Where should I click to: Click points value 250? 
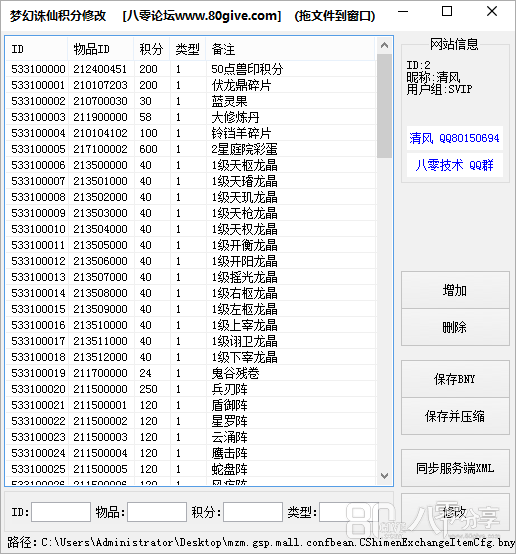[x=148, y=389]
